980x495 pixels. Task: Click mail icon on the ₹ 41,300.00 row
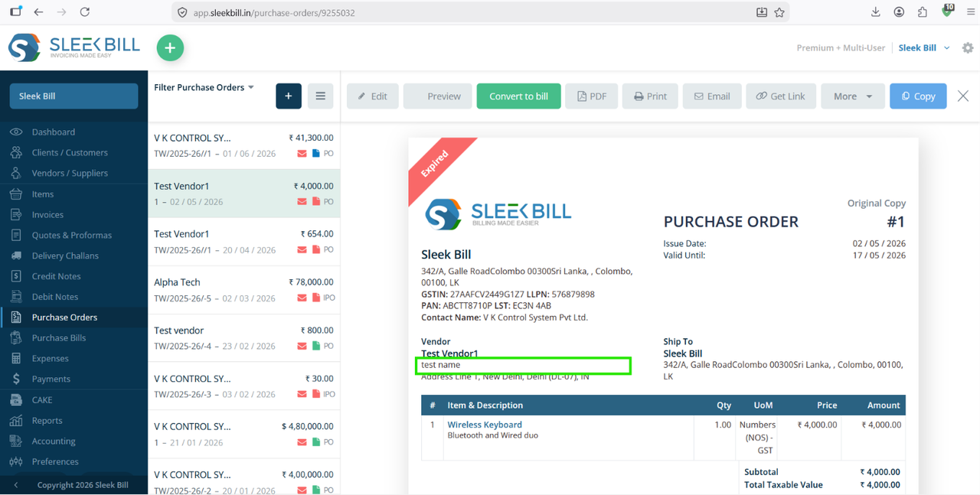302,154
